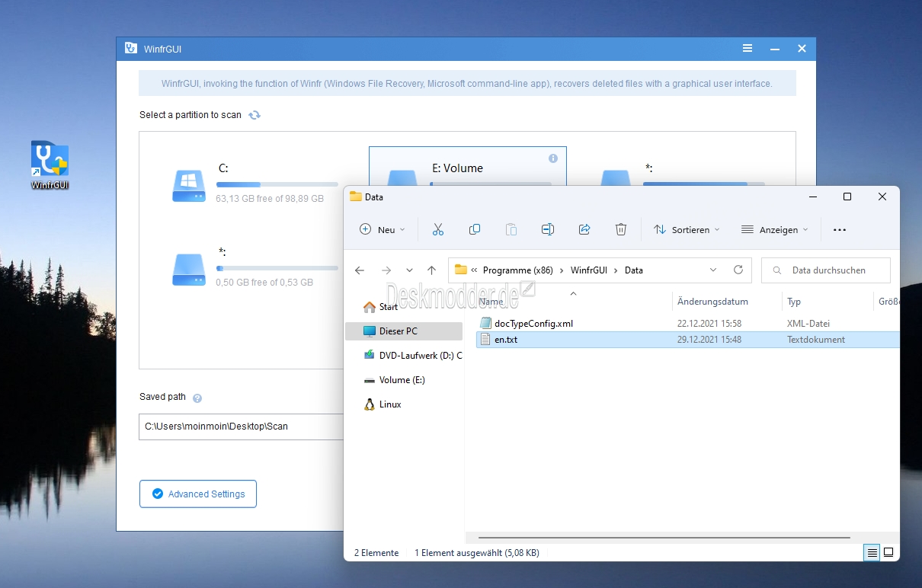
Task: Click "2 Elemente" in Explorer status bar
Action: (x=376, y=553)
